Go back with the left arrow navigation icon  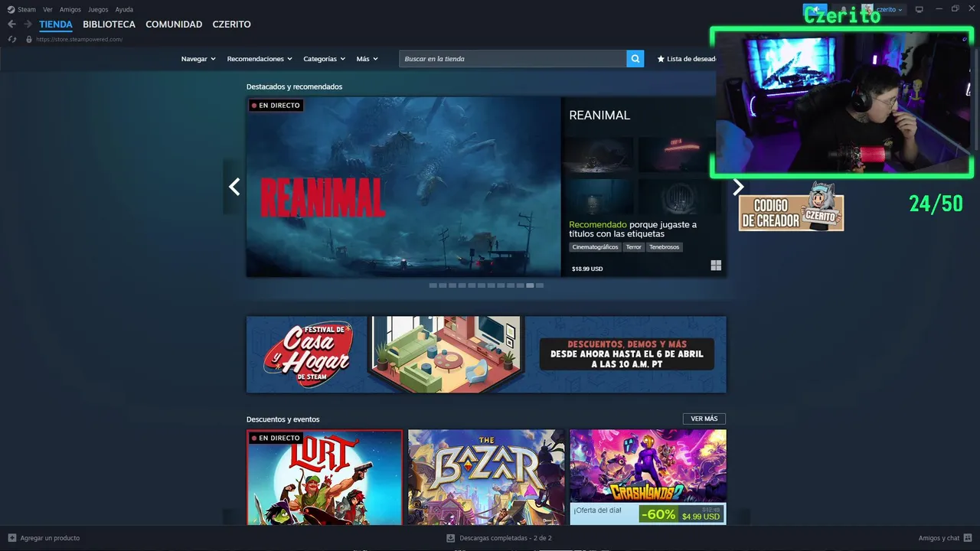click(x=11, y=24)
